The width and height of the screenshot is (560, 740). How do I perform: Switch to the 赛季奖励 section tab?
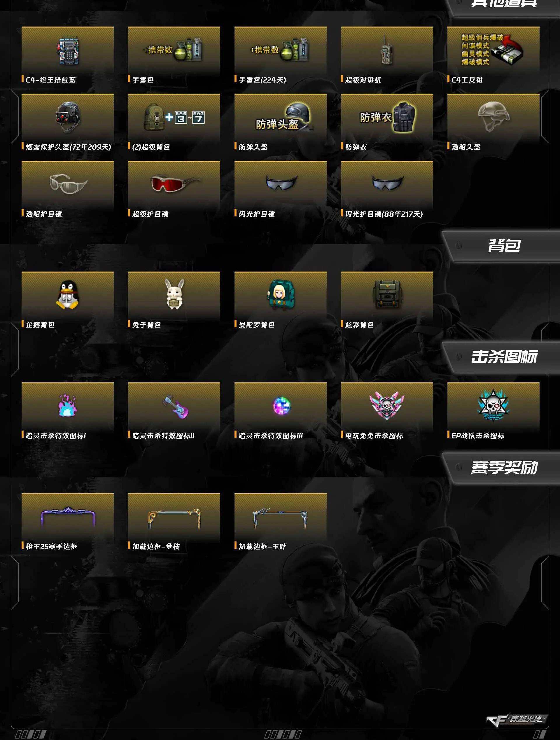pyautogui.click(x=504, y=468)
